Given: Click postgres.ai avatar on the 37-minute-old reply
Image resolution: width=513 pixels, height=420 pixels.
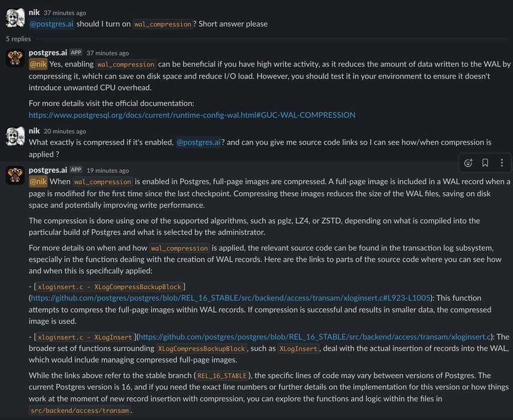Looking at the screenshot, I should tap(14, 58).
